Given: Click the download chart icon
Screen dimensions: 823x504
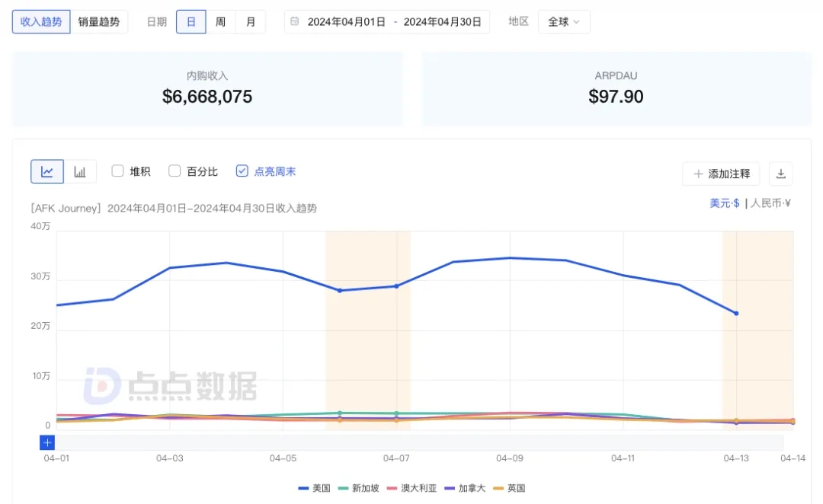Looking at the screenshot, I should tap(780, 174).
